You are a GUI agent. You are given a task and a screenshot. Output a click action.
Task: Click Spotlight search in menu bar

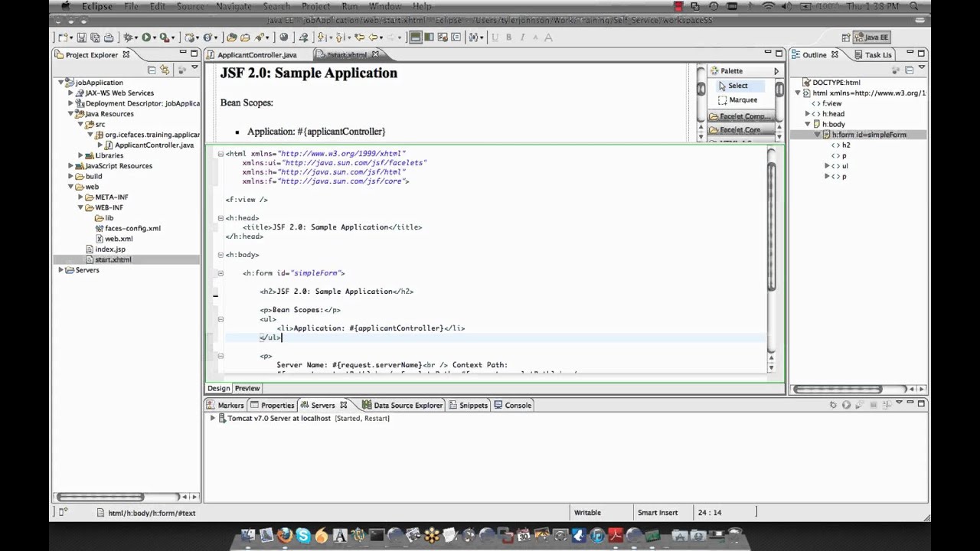point(916,6)
